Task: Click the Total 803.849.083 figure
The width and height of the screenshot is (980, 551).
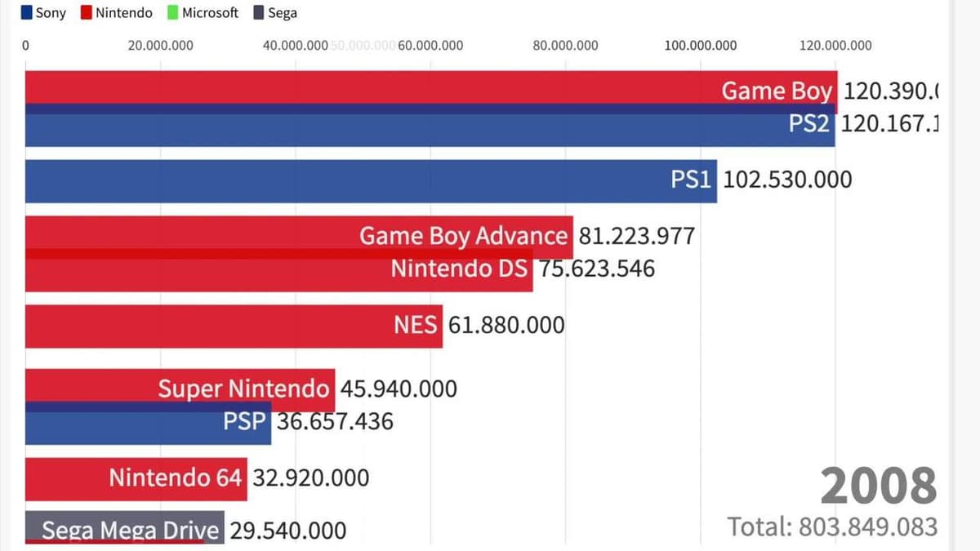Action: pos(831,527)
